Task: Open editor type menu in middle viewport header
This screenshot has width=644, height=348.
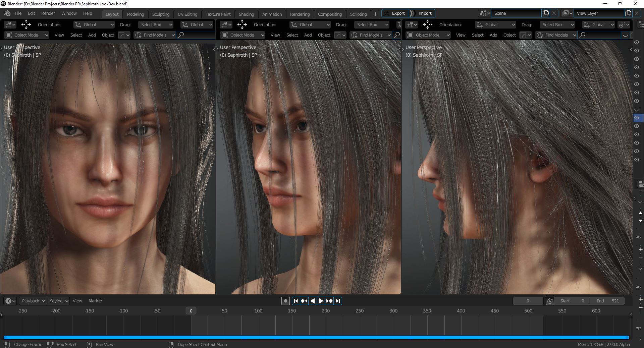Action: coord(226,24)
